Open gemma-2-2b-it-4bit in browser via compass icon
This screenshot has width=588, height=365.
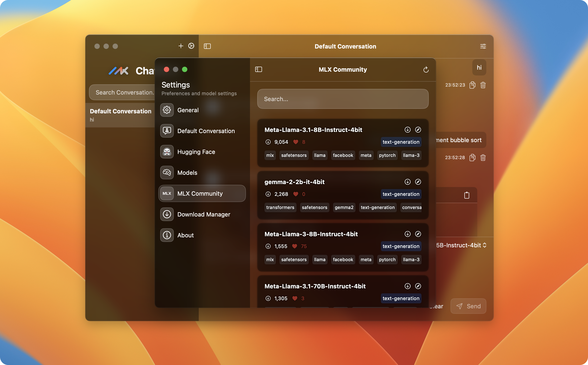click(x=418, y=182)
